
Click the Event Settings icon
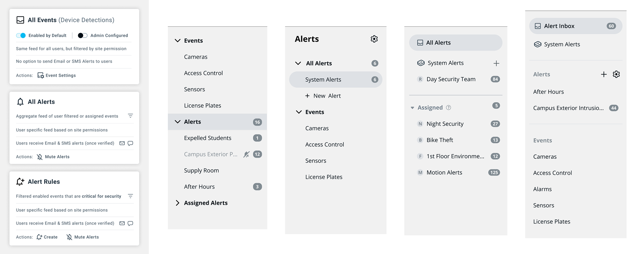coord(41,75)
